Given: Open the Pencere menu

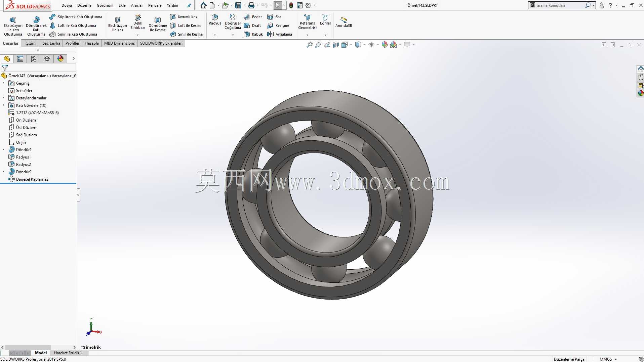Looking at the screenshot, I should tap(155, 5).
